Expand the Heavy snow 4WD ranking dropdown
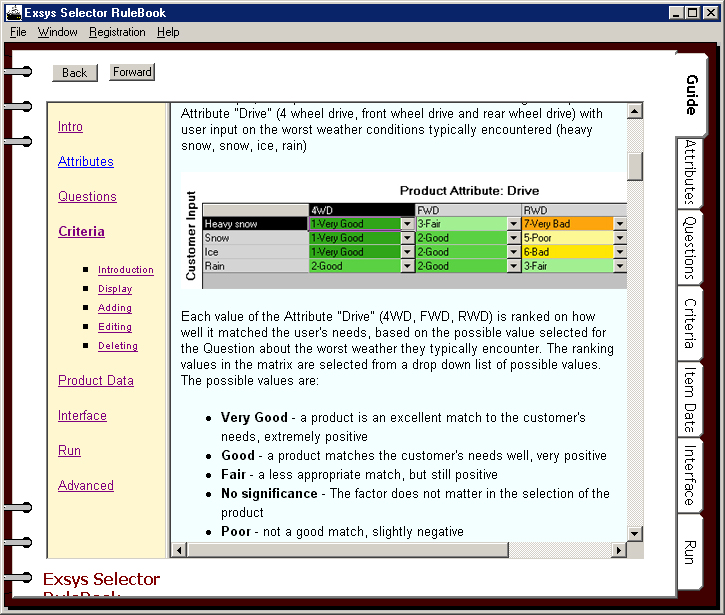This screenshot has width=725, height=615. (x=407, y=224)
